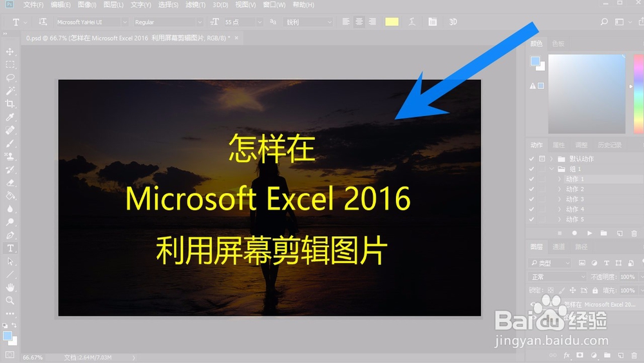644x363 pixels.
Task: Open the 图像(I) menu
Action: point(87,5)
